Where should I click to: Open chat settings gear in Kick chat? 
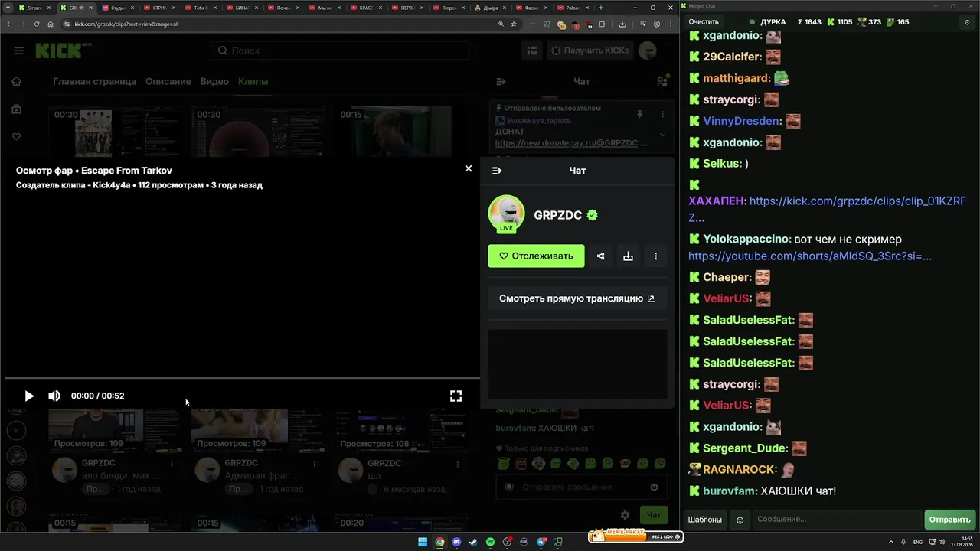pos(625,515)
